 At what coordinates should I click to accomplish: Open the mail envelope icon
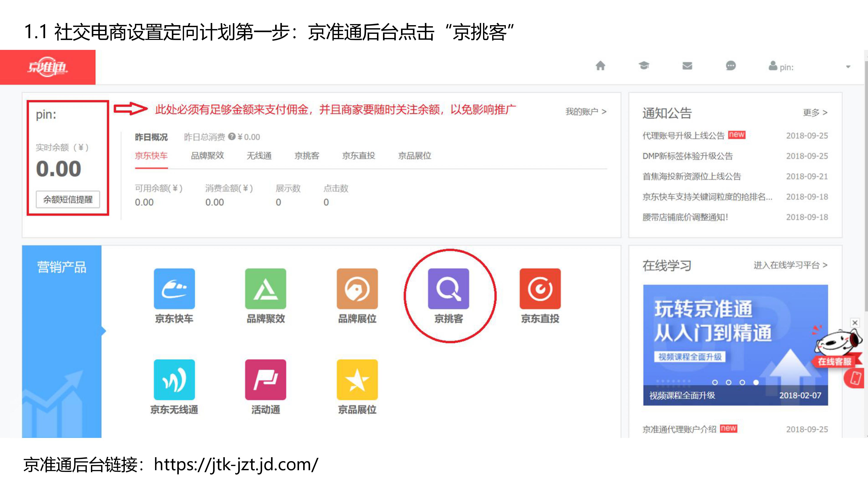point(687,66)
